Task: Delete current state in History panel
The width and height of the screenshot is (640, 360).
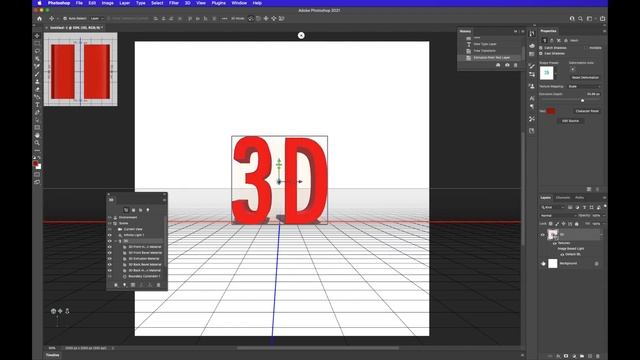Action: 516,65
